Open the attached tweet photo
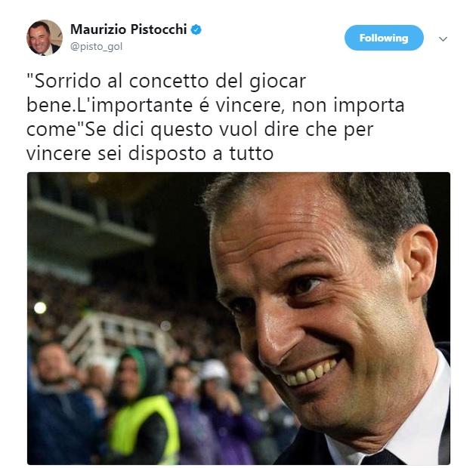The width and height of the screenshot is (476, 468). 239,319
